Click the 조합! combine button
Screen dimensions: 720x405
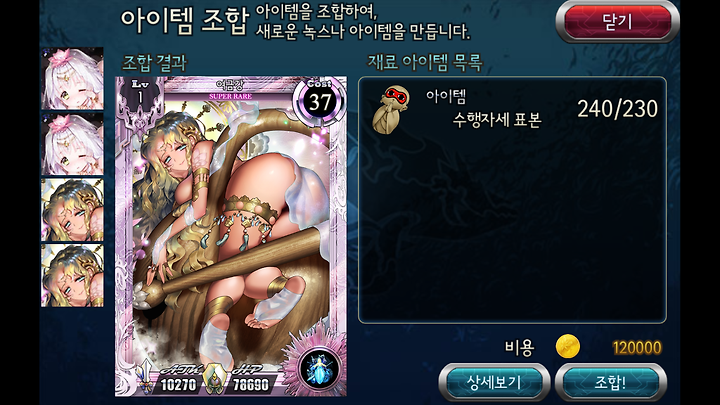coord(611,382)
